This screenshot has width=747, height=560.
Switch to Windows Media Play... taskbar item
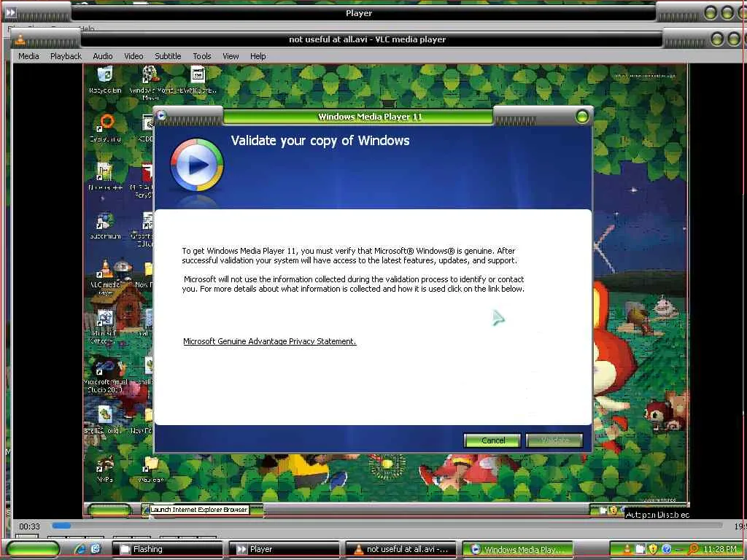[518, 549]
